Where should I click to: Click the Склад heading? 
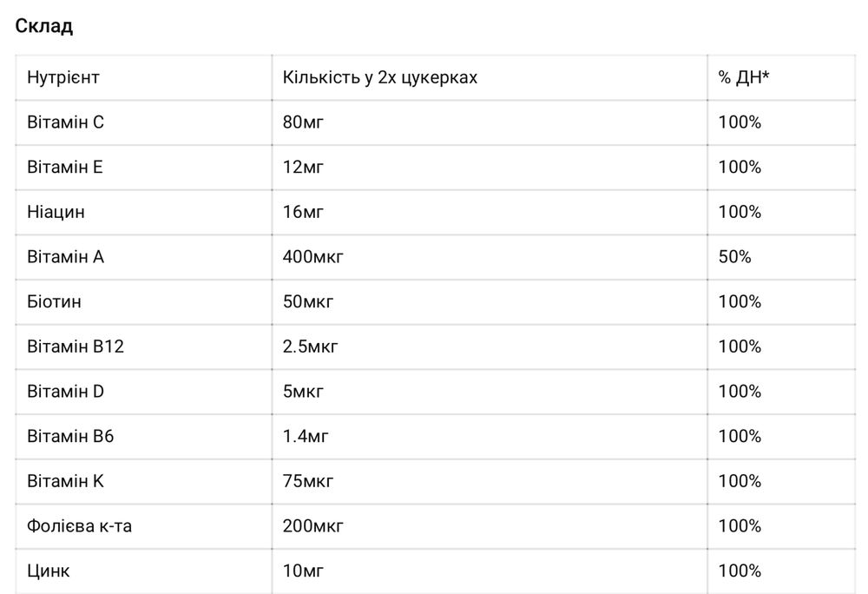pos(43,25)
